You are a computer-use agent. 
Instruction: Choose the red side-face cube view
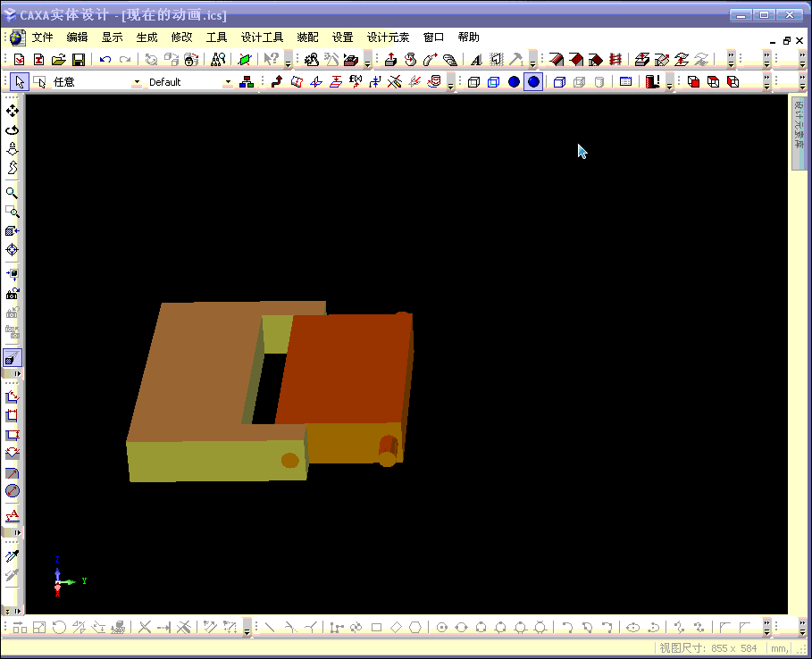pos(732,82)
